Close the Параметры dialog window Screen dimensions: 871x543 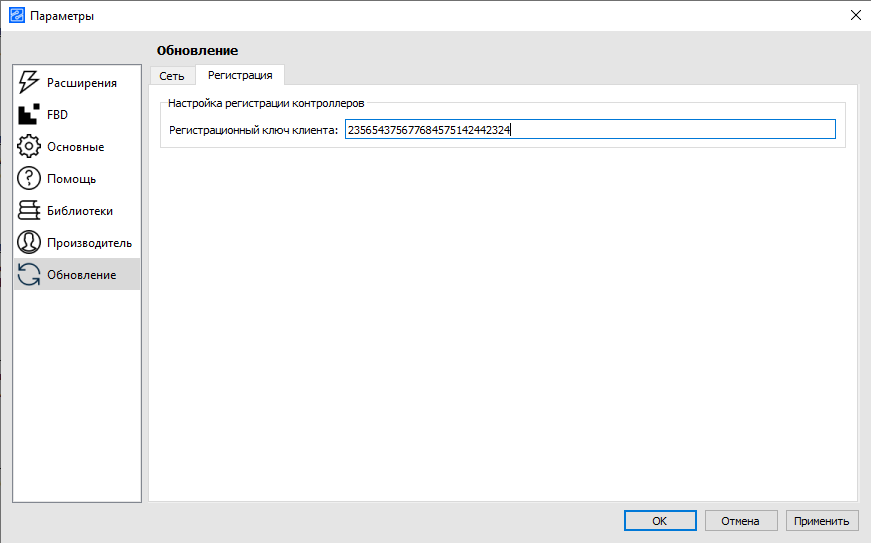(854, 15)
